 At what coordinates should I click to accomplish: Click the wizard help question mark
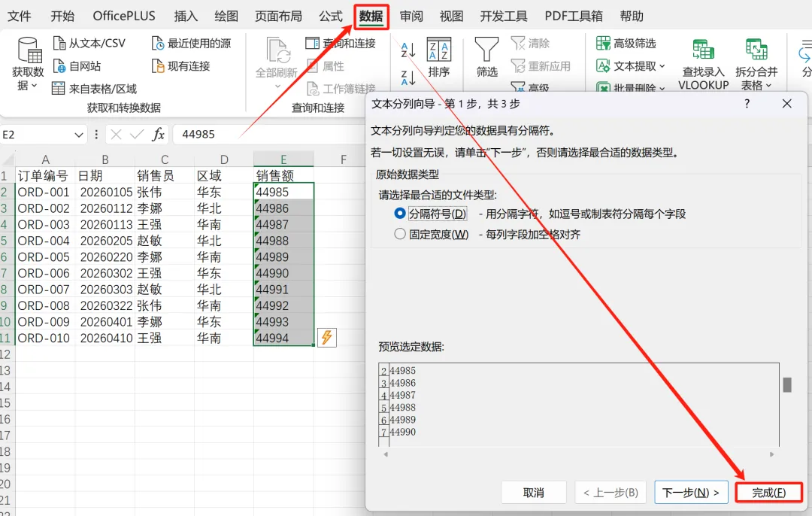coord(747,104)
